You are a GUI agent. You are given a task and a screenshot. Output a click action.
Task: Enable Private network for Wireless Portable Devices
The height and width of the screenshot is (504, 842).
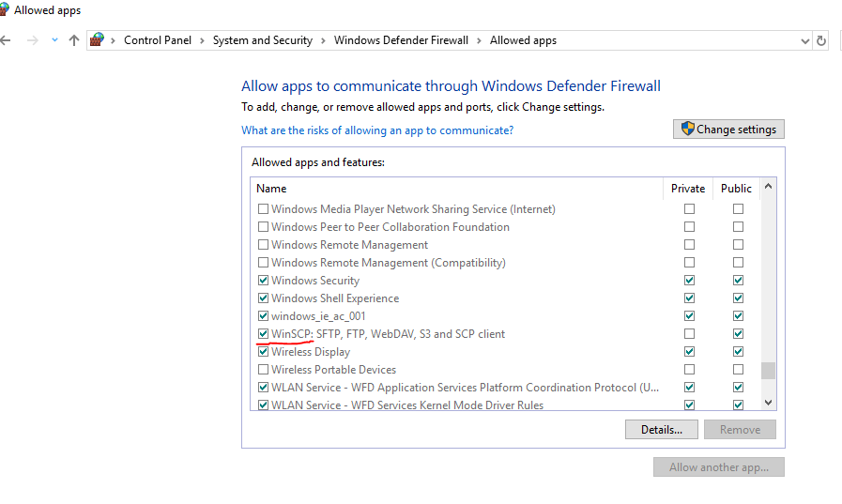click(x=690, y=369)
